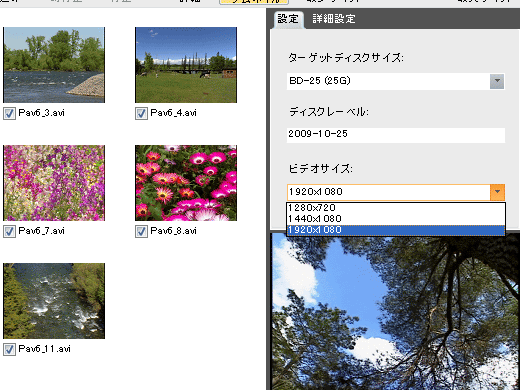
Task: Click the ターゲットディスクサイズ label
Action: pyautogui.click(x=346, y=58)
